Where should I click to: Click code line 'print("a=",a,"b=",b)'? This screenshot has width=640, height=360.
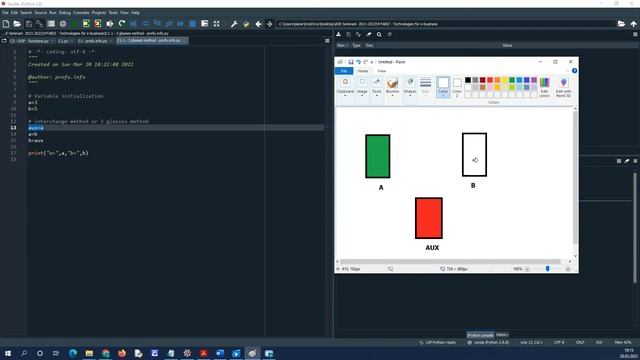pyautogui.click(x=58, y=153)
